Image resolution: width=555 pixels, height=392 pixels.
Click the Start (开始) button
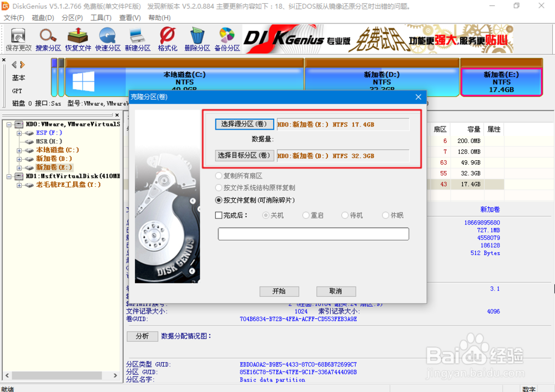click(x=279, y=291)
